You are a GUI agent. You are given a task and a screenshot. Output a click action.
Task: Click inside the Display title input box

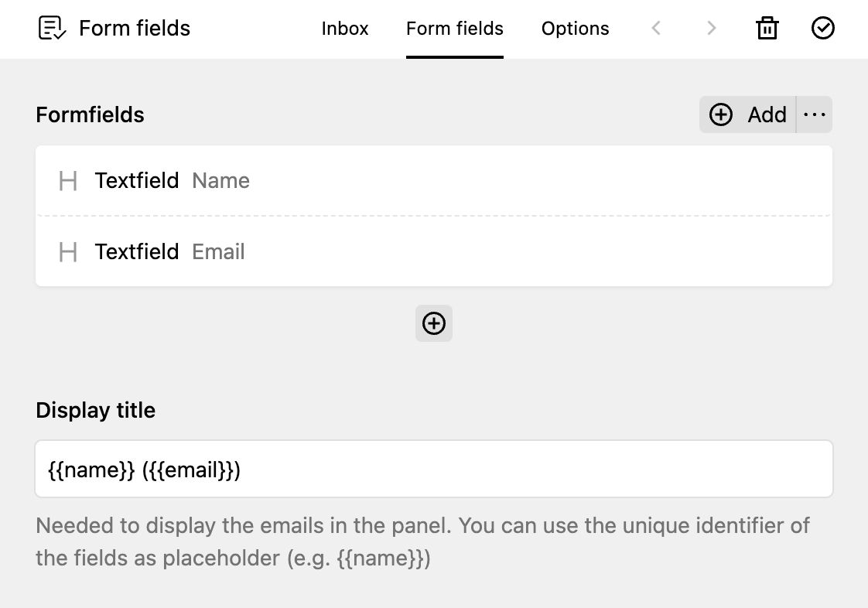[433, 468]
